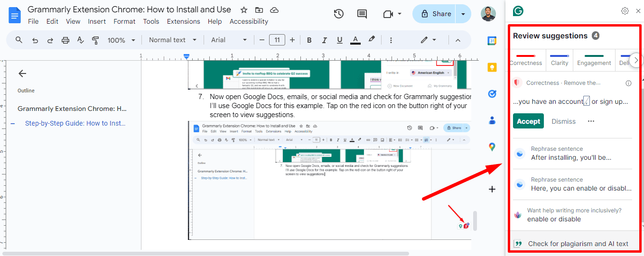Viewport: 644px width, 256px height.
Task: Open more toolbar options
Action: (391, 40)
